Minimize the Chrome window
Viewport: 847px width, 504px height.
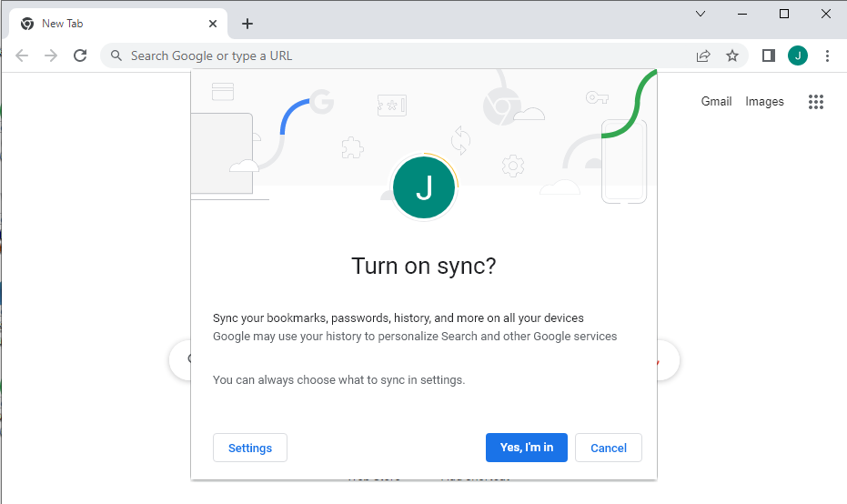coord(742,14)
